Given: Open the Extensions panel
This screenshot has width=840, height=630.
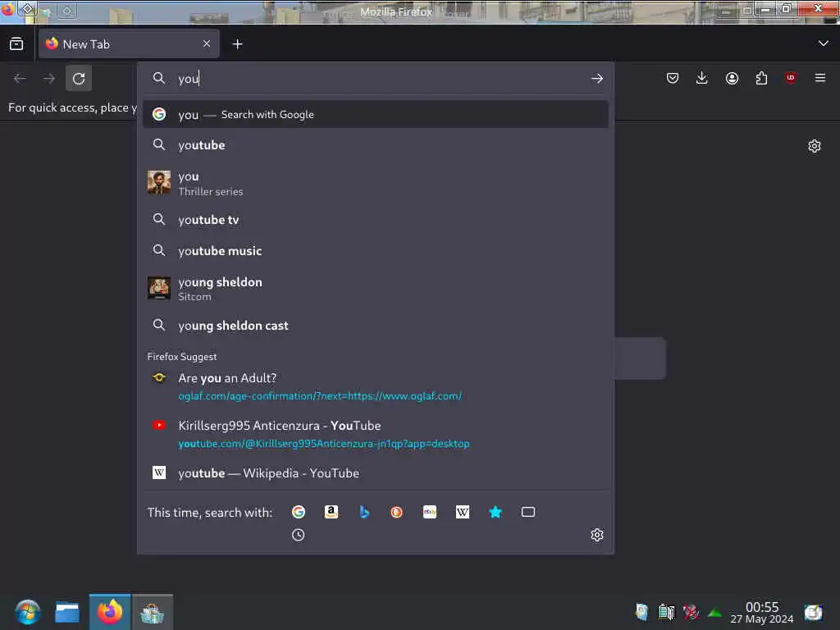Looking at the screenshot, I should pyautogui.click(x=761, y=79).
